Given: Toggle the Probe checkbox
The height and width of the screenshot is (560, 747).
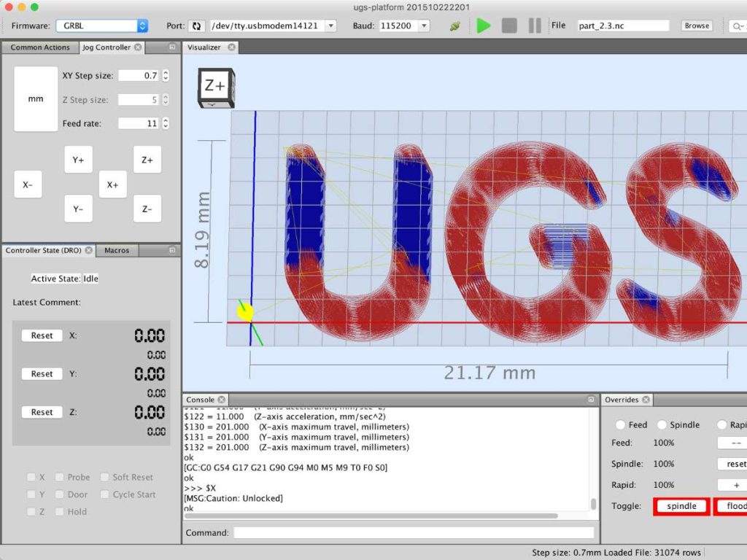Looking at the screenshot, I should 60,477.
